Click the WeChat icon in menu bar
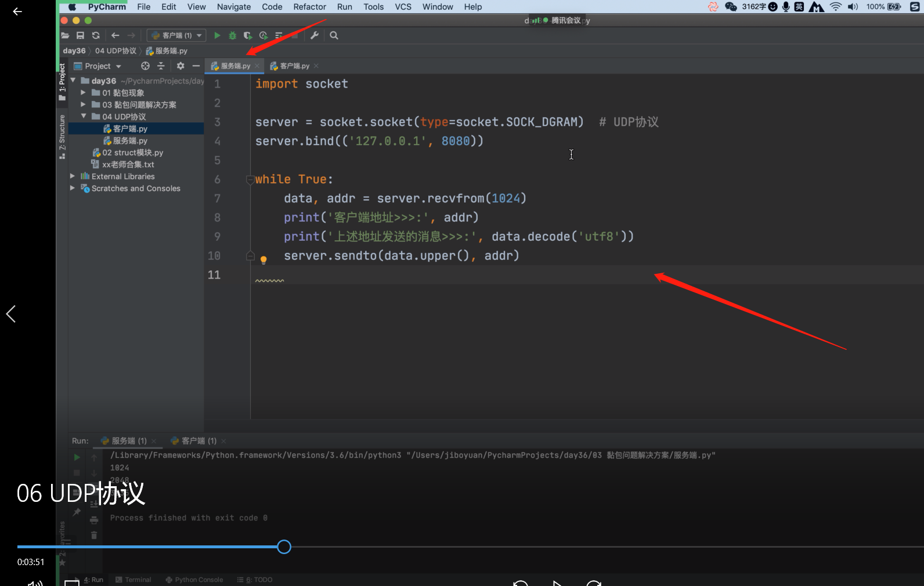Screen dimensions: 924x586 (731, 7)
